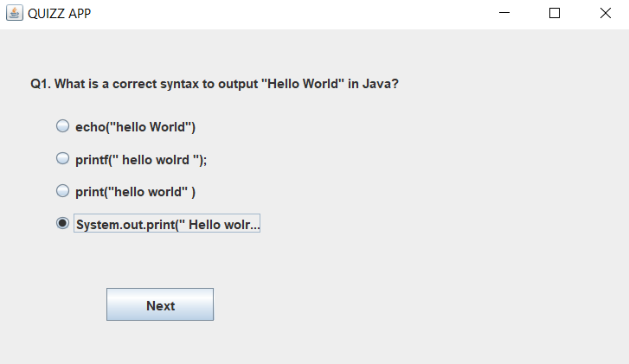The height and width of the screenshot is (364, 629).
Task: Maximize the QUIZZ APP window
Action: pos(555,13)
